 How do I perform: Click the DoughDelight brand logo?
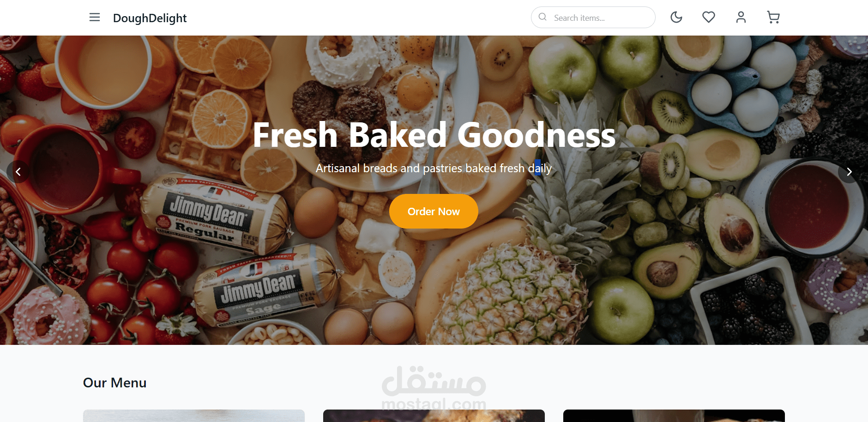click(x=150, y=18)
